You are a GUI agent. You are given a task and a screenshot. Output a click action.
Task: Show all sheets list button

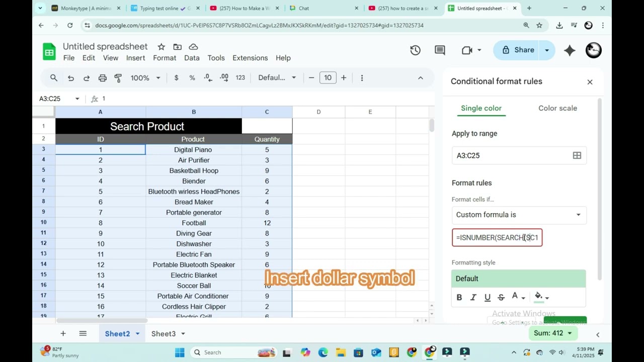[x=83, y=333]
